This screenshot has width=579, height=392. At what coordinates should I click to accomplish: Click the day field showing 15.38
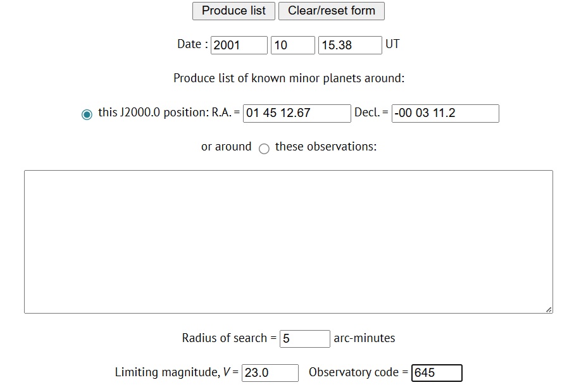[350, 46]
